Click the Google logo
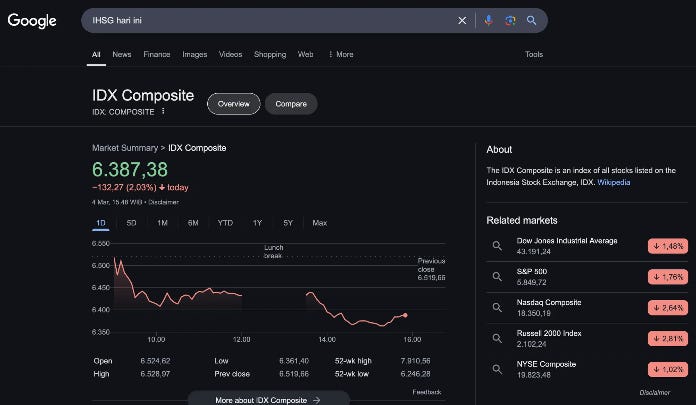 tap(32, 20)
